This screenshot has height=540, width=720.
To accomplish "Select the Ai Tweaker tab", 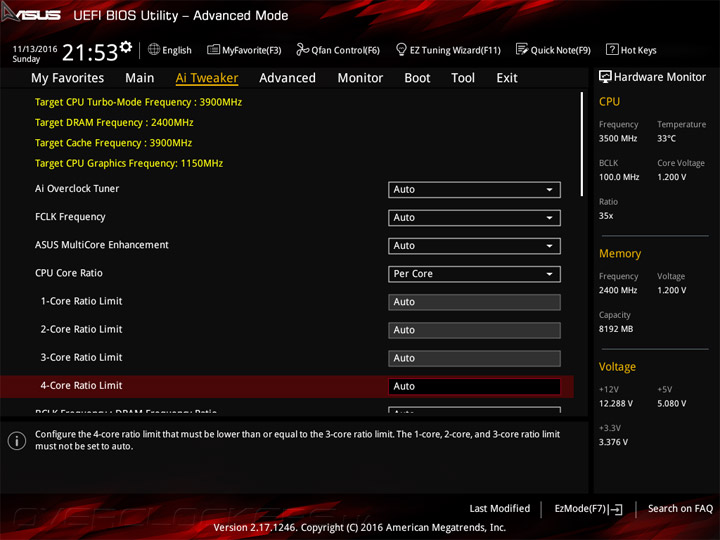I will coord(207,78).
